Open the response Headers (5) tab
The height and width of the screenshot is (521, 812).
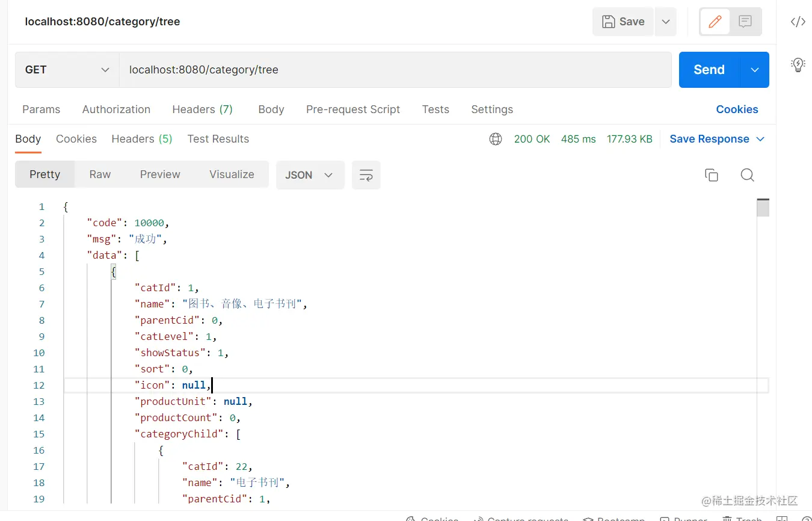[x=142, y=139]
